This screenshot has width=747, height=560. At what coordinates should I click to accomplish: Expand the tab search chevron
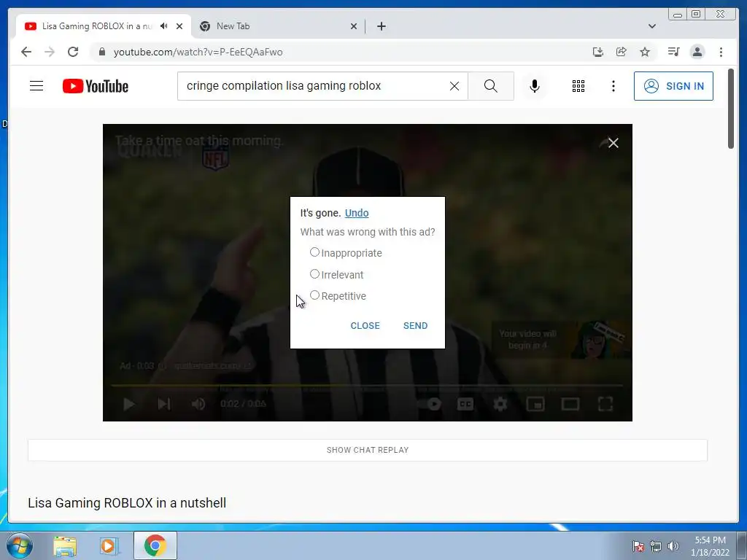[651, 26]
